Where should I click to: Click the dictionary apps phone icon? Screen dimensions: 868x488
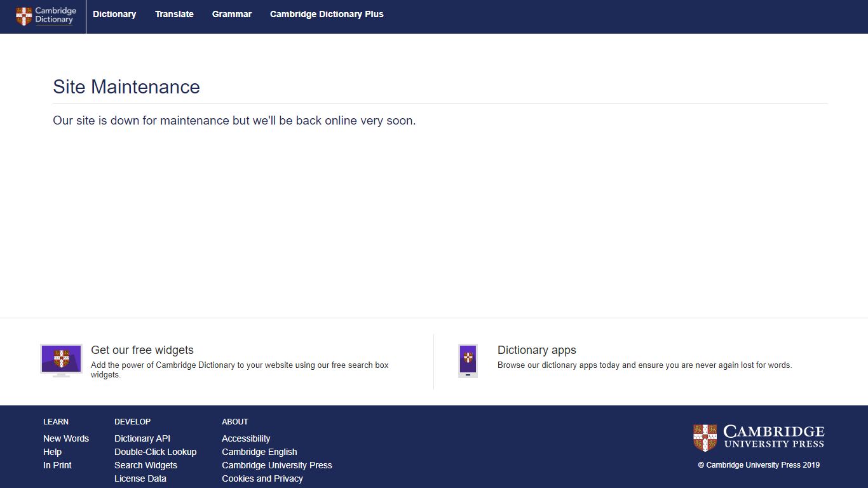pos(468,361)
